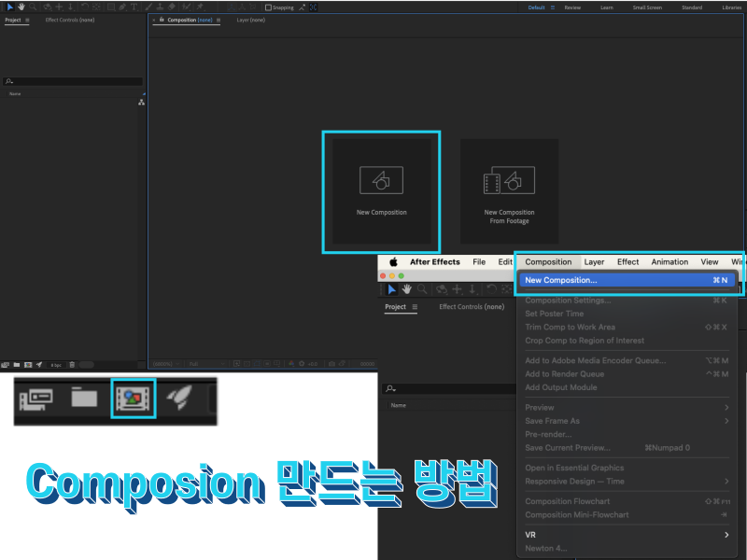Open the Apple menu icon
Screen dimensions: 747x560
(x=393, y=262)
